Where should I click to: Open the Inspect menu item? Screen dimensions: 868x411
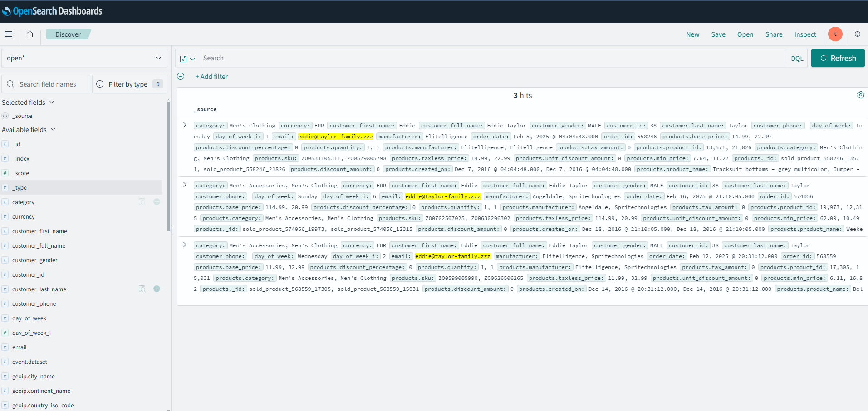tap(805, 34)
